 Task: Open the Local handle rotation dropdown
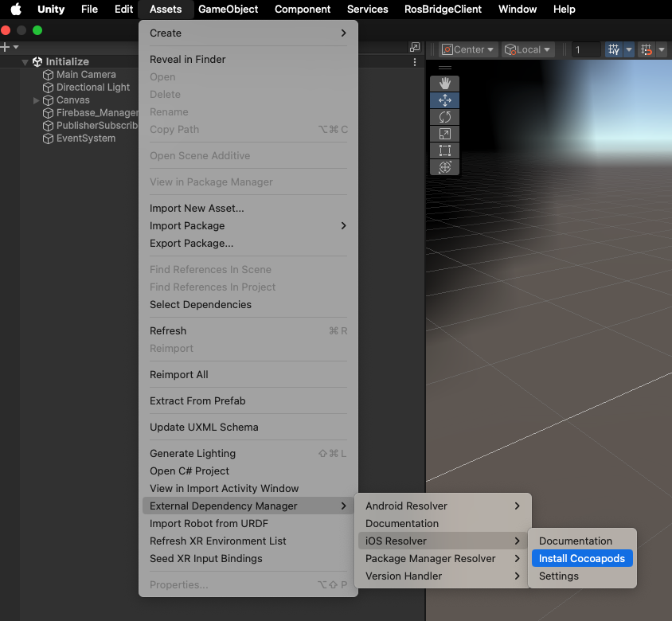(x=529, y=49)
